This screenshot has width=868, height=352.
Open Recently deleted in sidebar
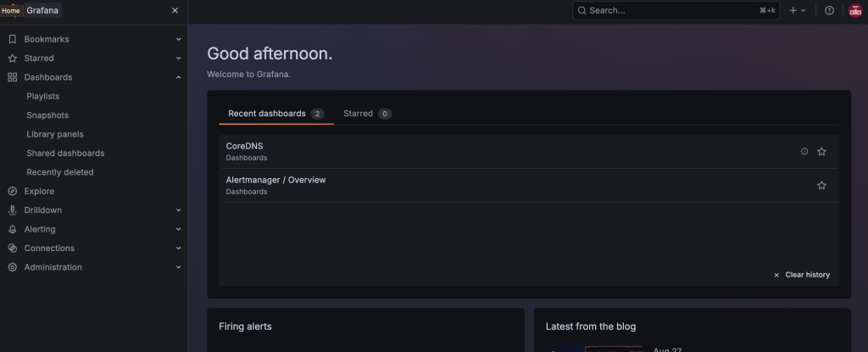point(60,172)
